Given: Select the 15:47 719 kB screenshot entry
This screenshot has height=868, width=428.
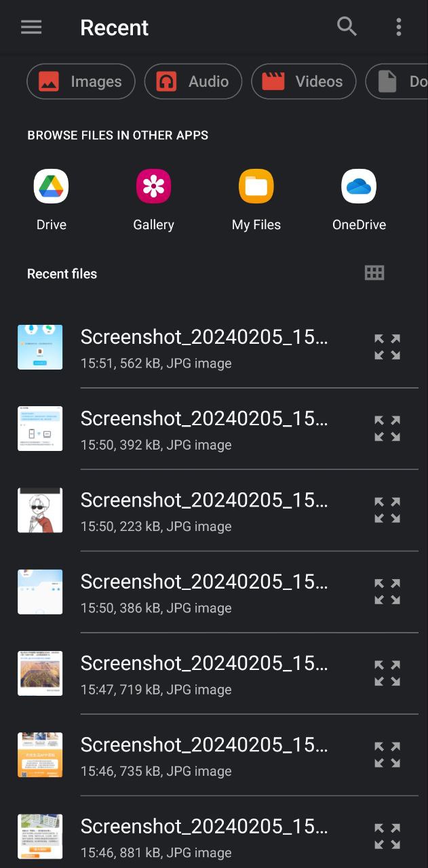Looking at the screenshot, I should coord(203,673).
